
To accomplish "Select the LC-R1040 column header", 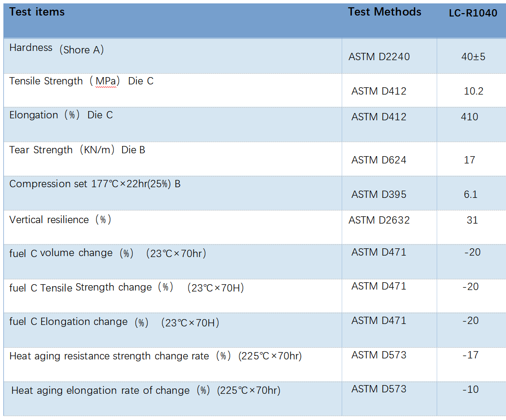I will pos(473,13).
